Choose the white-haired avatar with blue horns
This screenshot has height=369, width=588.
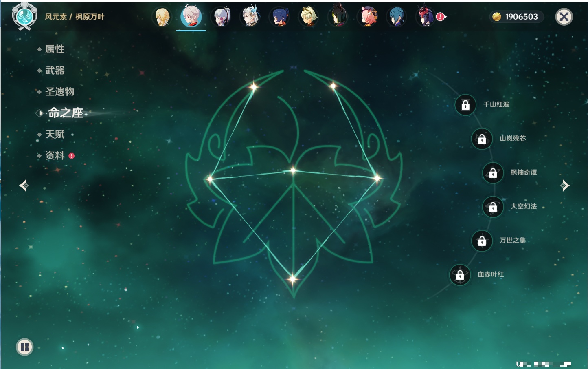(x=250, y=16)
